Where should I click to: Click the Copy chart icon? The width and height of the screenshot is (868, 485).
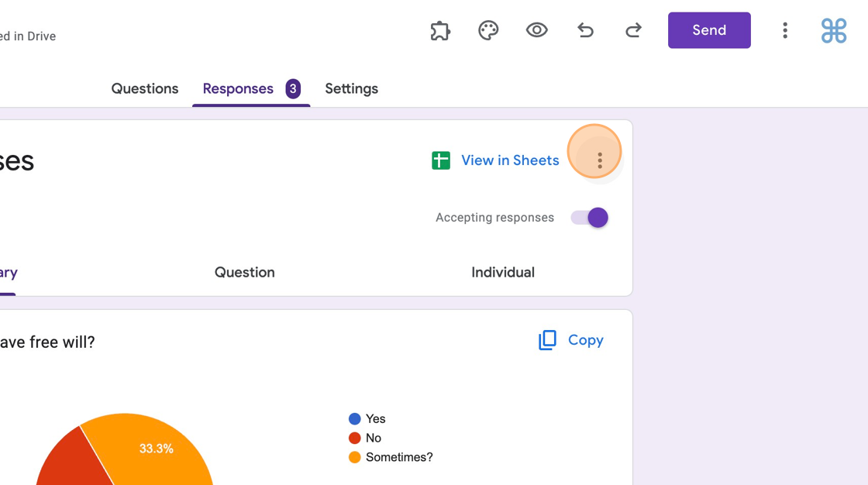click(547, 340)
